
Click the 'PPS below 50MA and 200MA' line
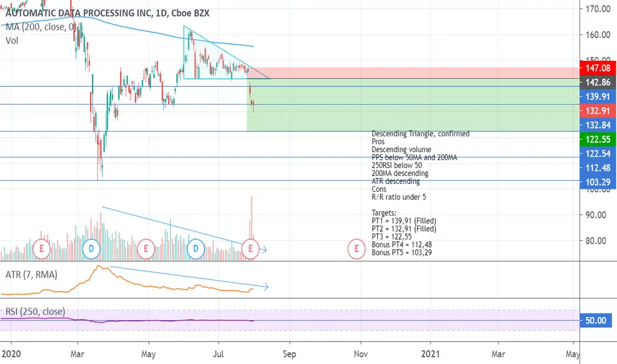[x=414, y=158]
